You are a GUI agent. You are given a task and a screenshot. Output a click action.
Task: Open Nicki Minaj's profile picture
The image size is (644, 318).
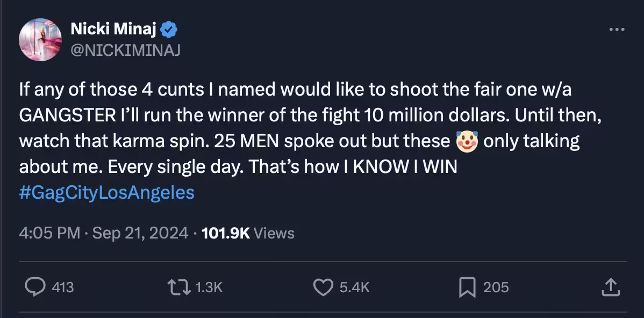click(40, 40)
